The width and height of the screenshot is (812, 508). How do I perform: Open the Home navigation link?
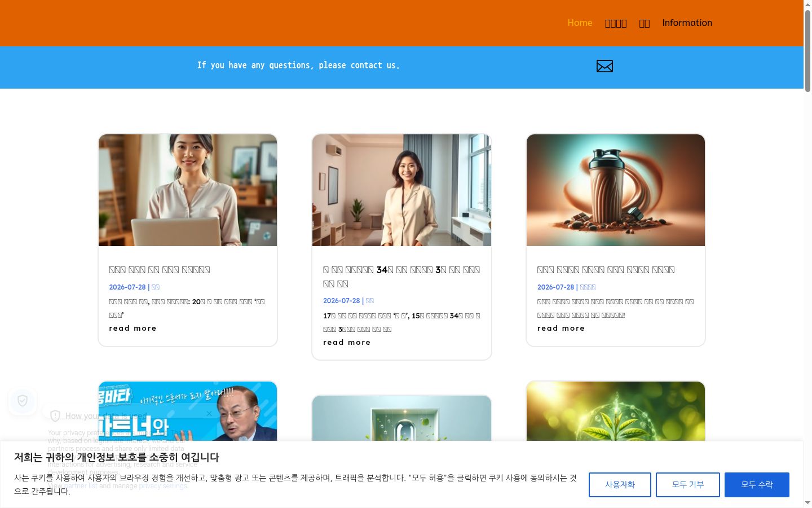click(x=580, y=23)
